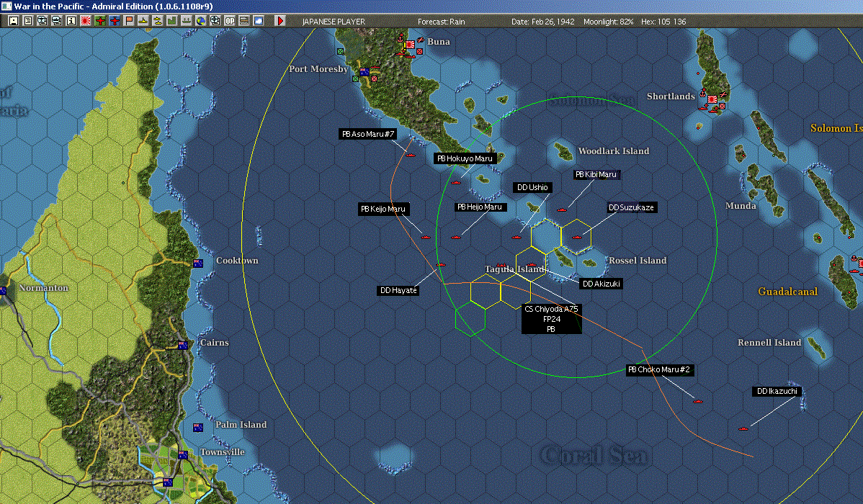Image resolution: width=863 pixels, height=504 pixels.
Task: Click the 'JAPANESE PLAYER' status text
Action: 334,22
